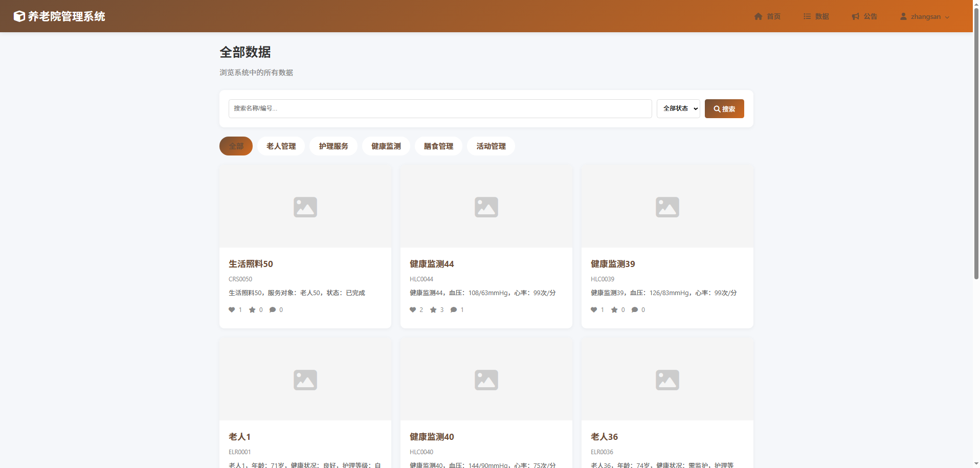Open the 老人1 card title
Image resolution: width=980 pixels, height=468 pixels.
pos(239,437)
